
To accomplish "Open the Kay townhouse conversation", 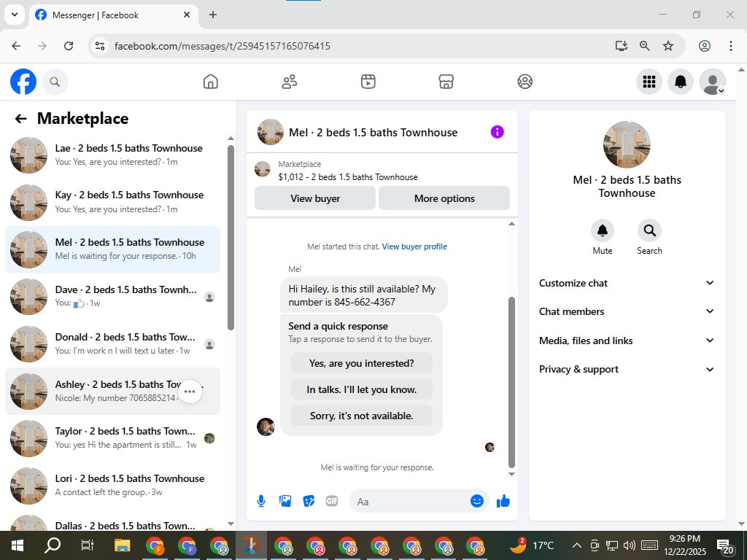I will pos(113,203).
